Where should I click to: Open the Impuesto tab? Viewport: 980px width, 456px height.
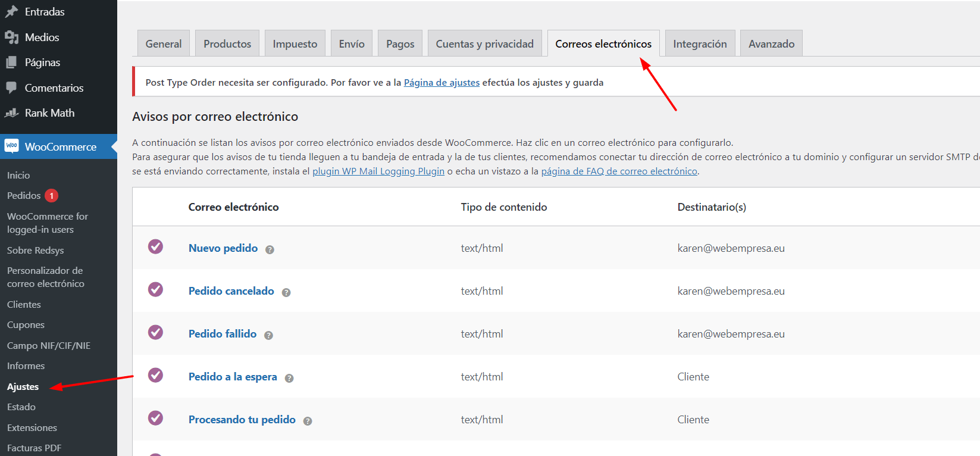coord(295,43)
